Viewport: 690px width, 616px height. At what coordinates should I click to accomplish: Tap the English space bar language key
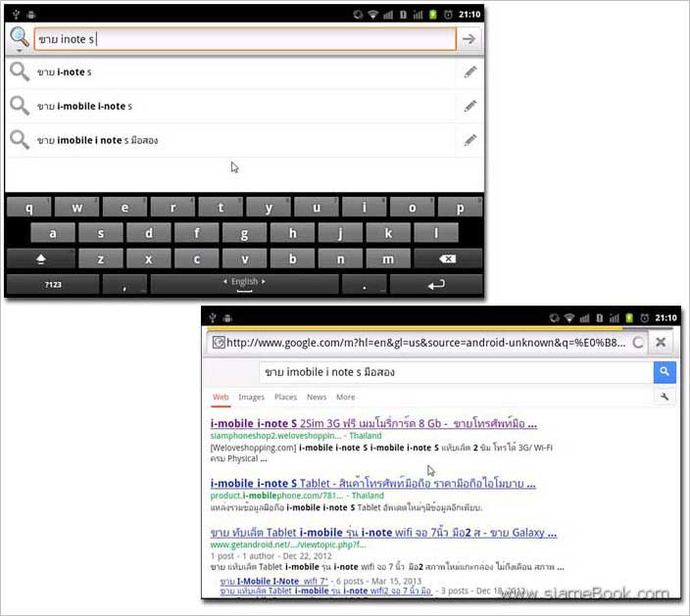point(244,284)
